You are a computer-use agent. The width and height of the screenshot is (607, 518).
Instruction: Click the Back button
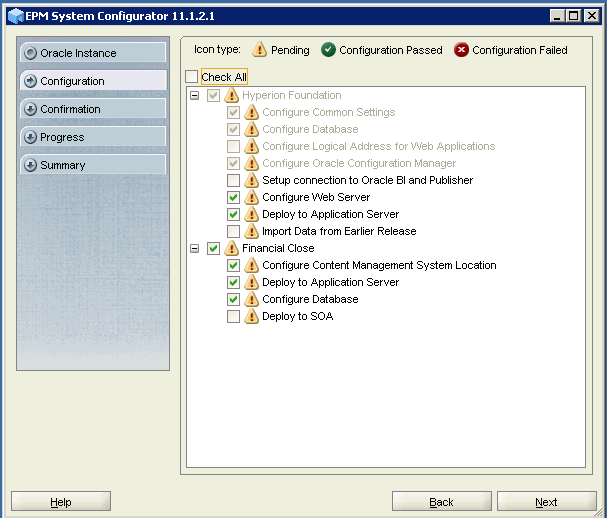tap(442, 502)
